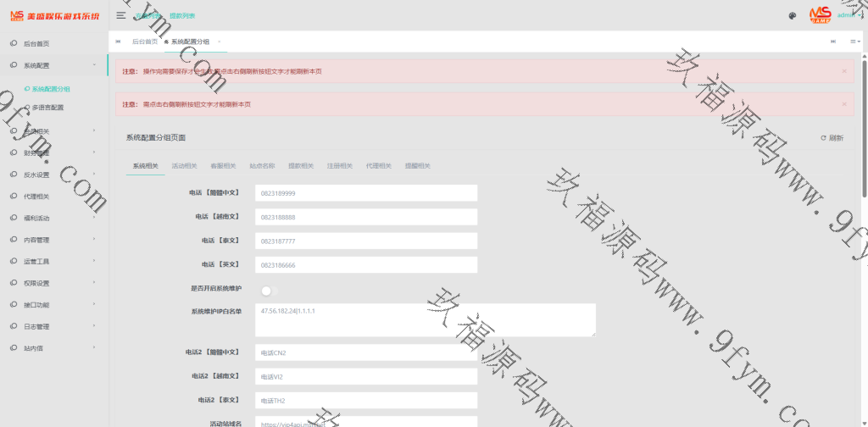This screenshot has width=868, height=427.
Task: Collapse the 系统配置 sidebar menu
Action: coord(53,65)
